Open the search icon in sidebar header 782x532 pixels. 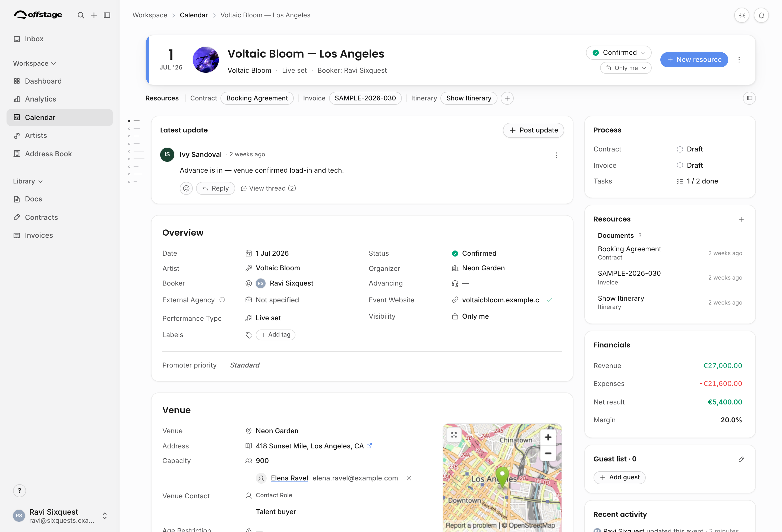click(x=81, y=15)
